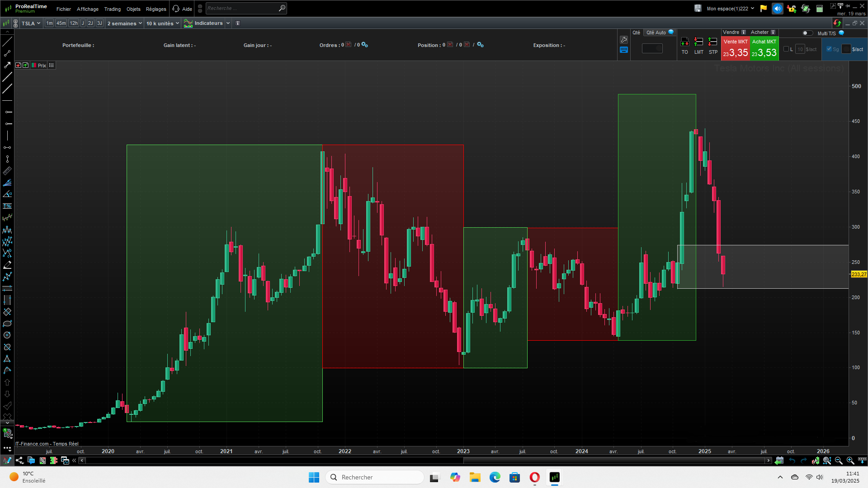Click the TO order type icon
The image size is (868, 488).
tap(684, 42)
